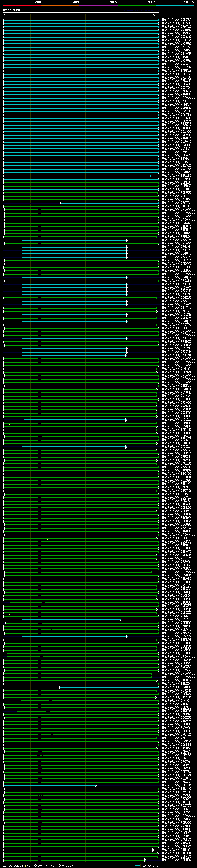This screenshot has height=868, width=197.
Task: Select the UniRef100_A9RL34 label
Action: point(177,236)
